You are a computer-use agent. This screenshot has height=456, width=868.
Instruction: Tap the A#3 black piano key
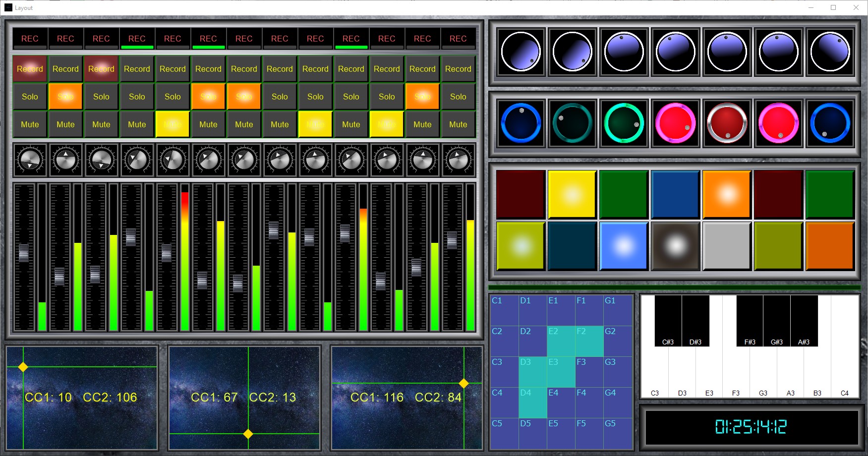[x=804, y=320]
